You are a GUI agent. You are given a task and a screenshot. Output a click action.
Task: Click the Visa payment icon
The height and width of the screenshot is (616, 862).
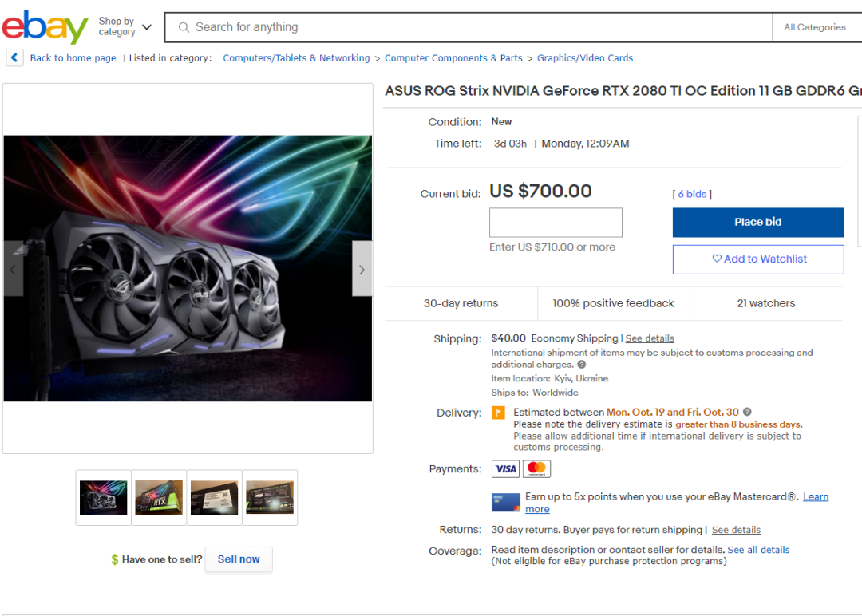pyautogui.click(x=505, y=468)
